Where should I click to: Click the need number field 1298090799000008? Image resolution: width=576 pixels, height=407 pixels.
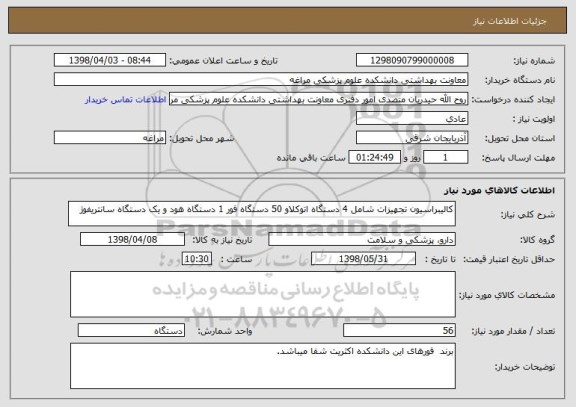412,60
